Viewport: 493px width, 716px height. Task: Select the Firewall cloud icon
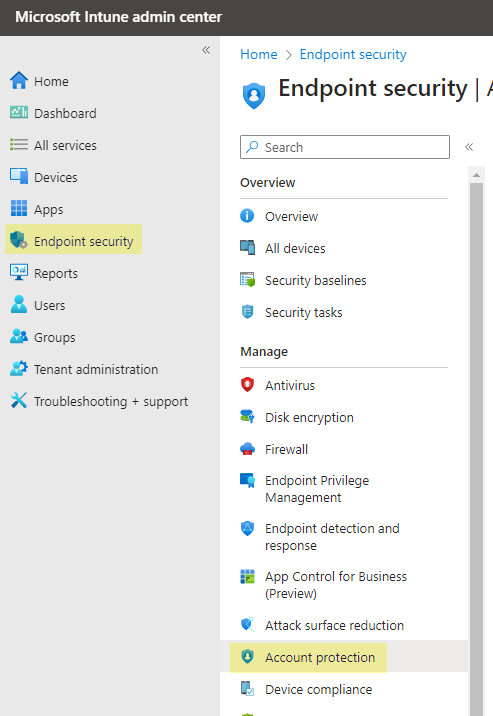[x=247, y=449]
